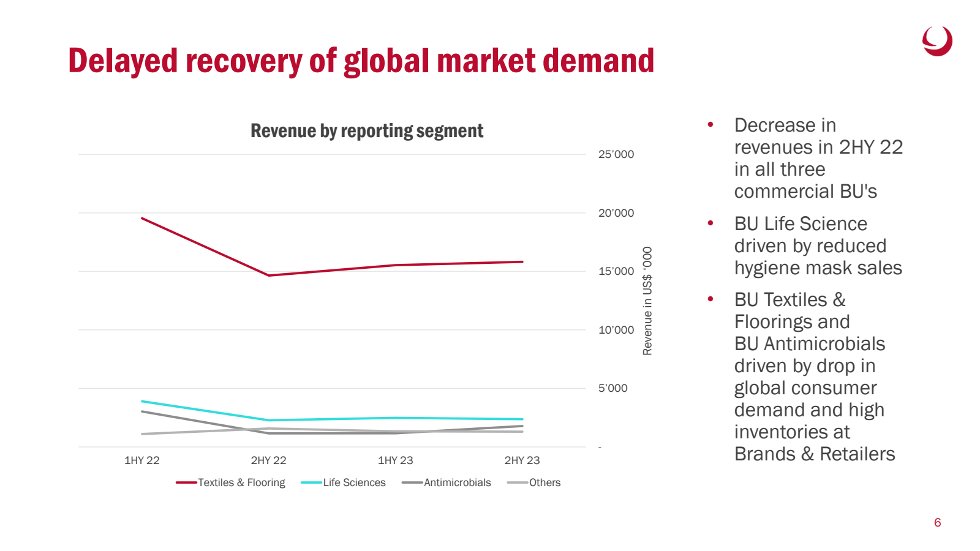Screen dimensions: 980x551
Task: Click the 25'000 axis value
Action: pyautogui.click(x=616, y=154)
